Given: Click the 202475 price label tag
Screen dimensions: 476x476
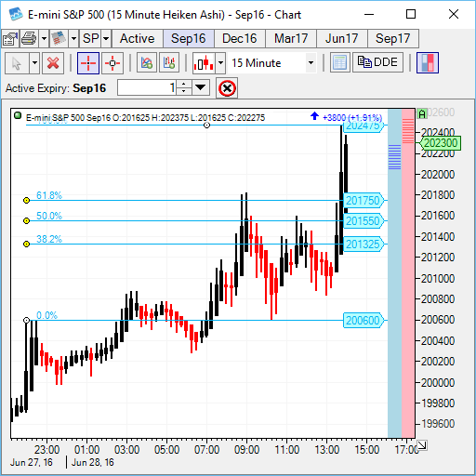Looking at the screenshot, I should (364, 126).
